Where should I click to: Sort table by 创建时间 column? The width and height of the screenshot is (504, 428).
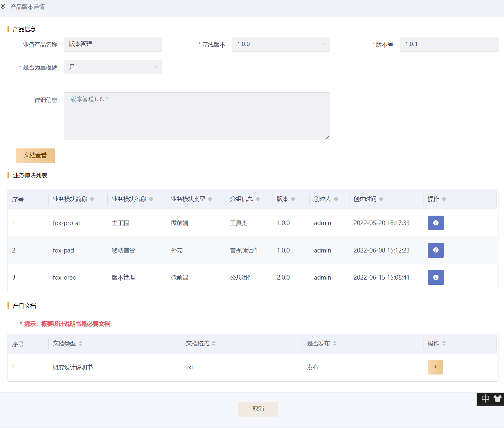coord(381,199)
